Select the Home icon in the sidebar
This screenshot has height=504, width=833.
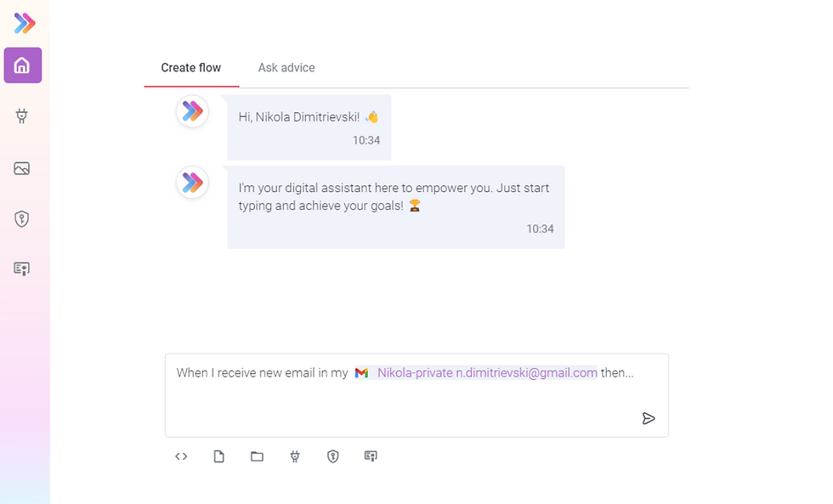pos(23,65)
